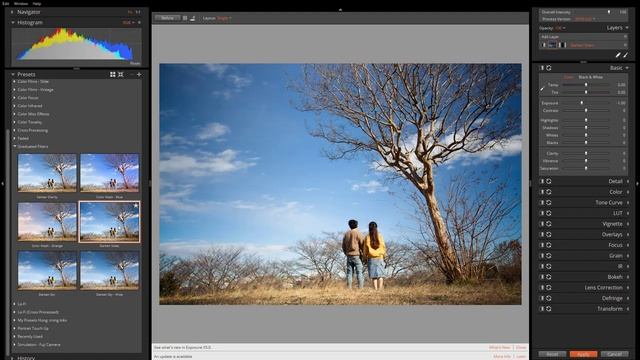The image size is (640, 360).
Task: Reset the Basic panel with circular arrow
Action: tap(549, 68)
